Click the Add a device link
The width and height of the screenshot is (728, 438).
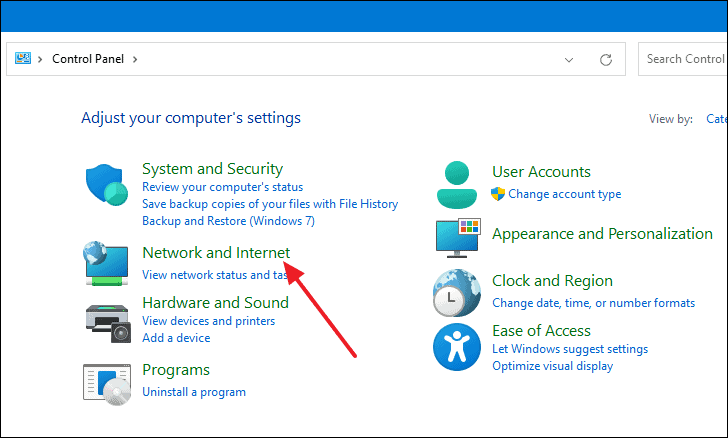(x=176, y=338)
